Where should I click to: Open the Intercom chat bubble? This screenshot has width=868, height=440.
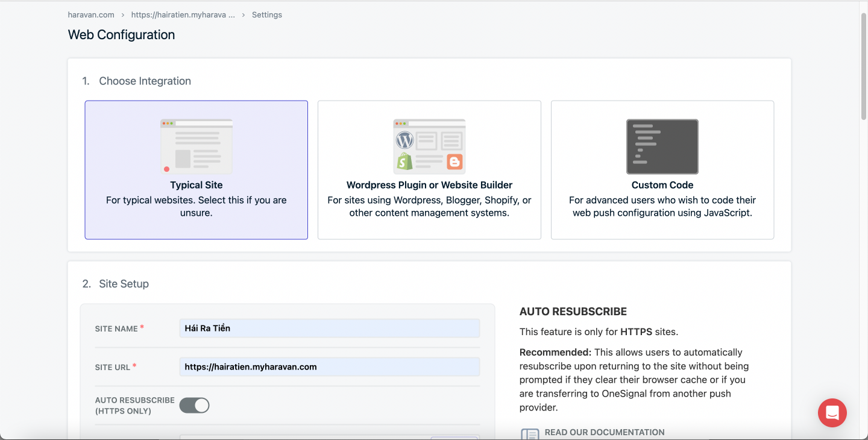(x=832, y=413)
